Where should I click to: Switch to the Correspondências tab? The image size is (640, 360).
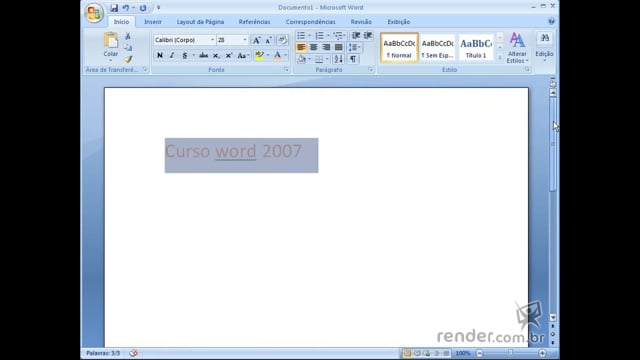[311, 22]
